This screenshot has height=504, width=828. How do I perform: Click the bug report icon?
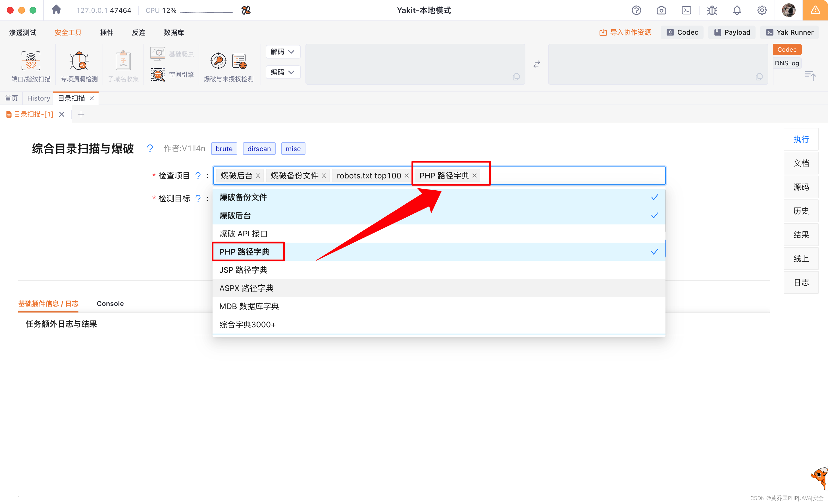(x=712, y=11)
